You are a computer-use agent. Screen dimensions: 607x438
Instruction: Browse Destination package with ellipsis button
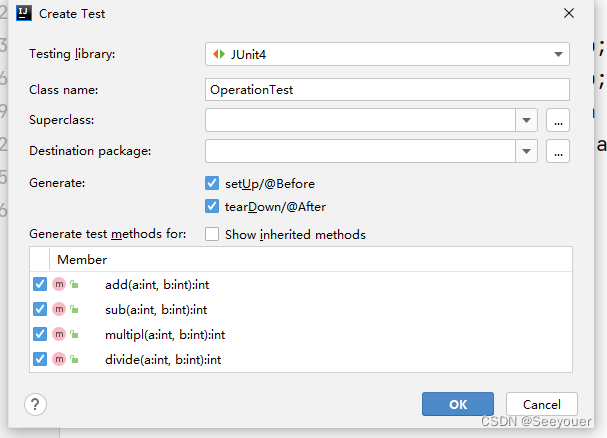pyautogui.click(x=558, y=151)
